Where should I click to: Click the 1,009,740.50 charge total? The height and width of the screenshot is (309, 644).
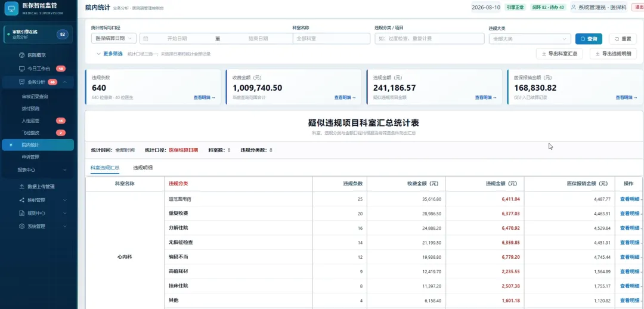pos(257,88)
